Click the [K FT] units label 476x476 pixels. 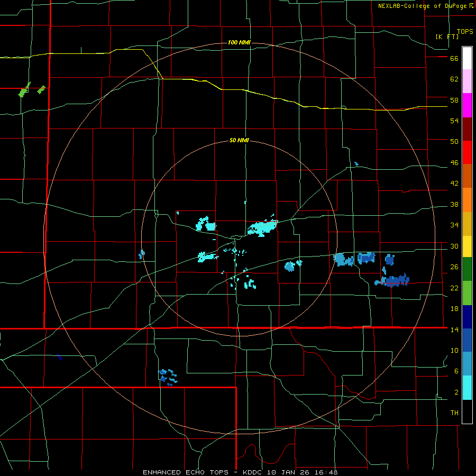coord(447,36)
